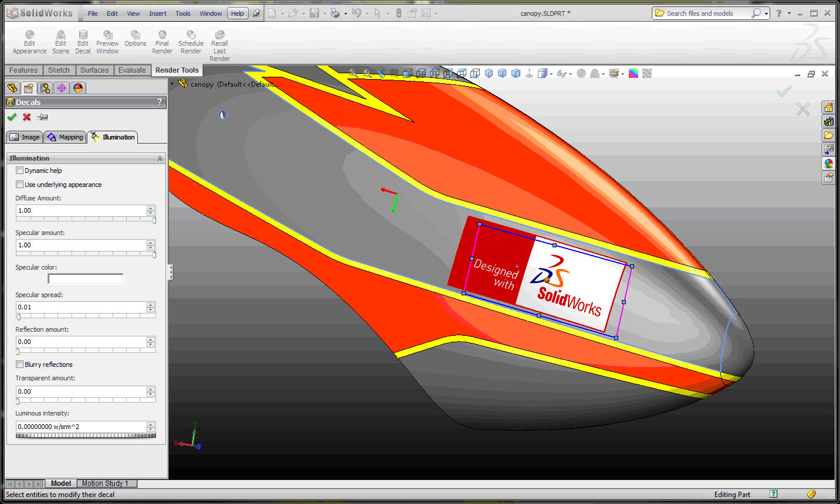This screenshot has height=504, width=840.
Task: Enable Dynamic help checkbox
Action: [x=19, y=171]
